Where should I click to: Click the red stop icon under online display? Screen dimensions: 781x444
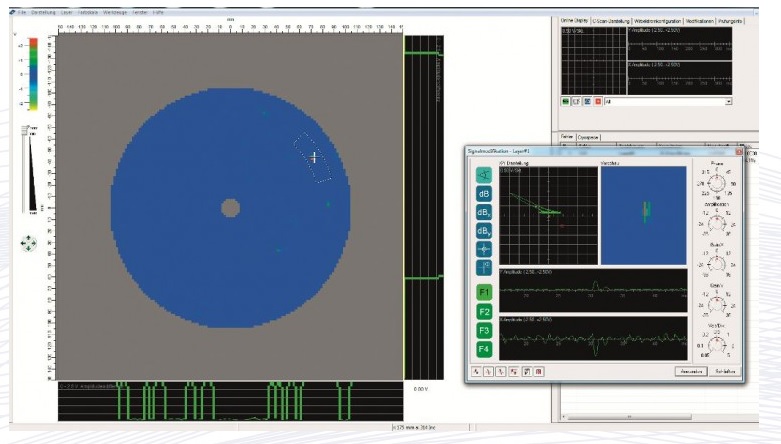click(598, 101)
